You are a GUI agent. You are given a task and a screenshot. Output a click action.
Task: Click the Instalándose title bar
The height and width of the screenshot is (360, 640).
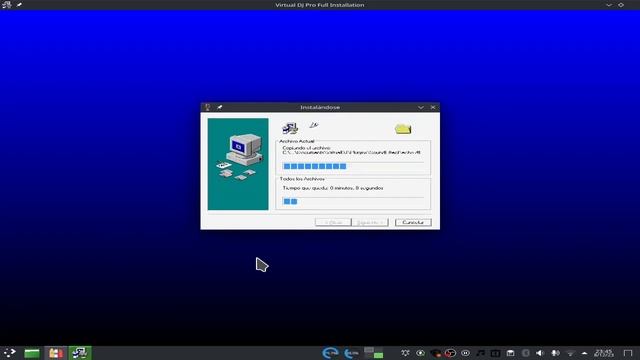[320, 107]
